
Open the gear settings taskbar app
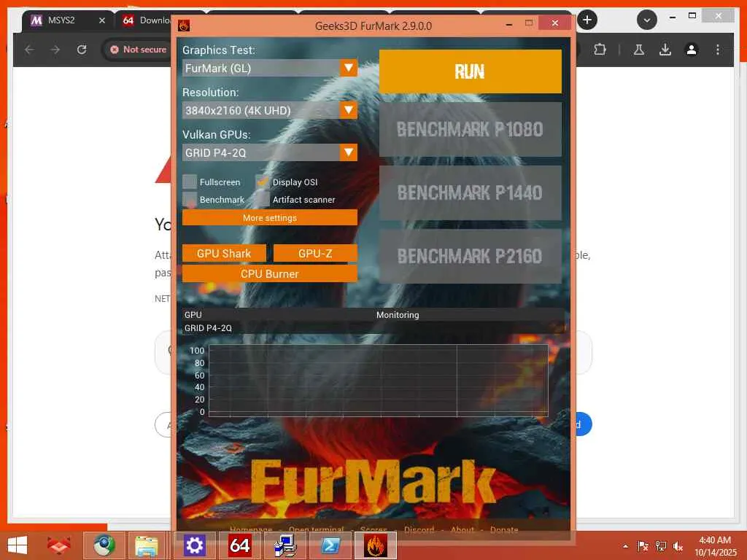tap(194, 545)
